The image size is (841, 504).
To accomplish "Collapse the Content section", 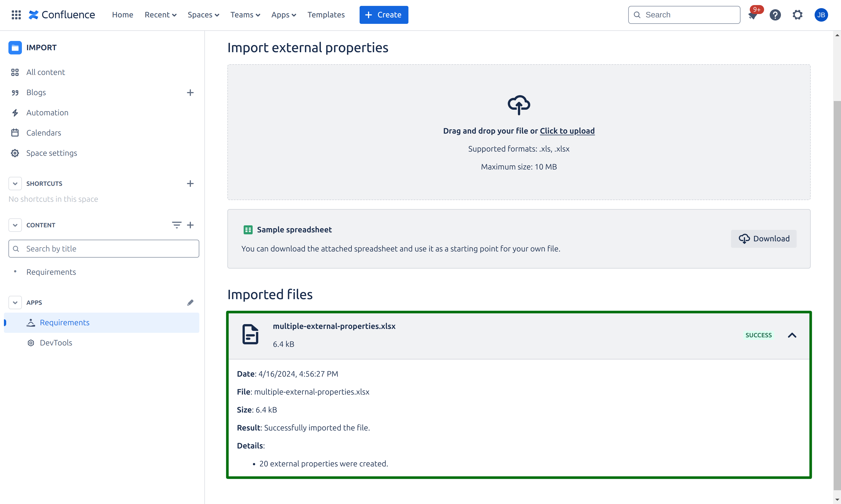I will 15,225.
